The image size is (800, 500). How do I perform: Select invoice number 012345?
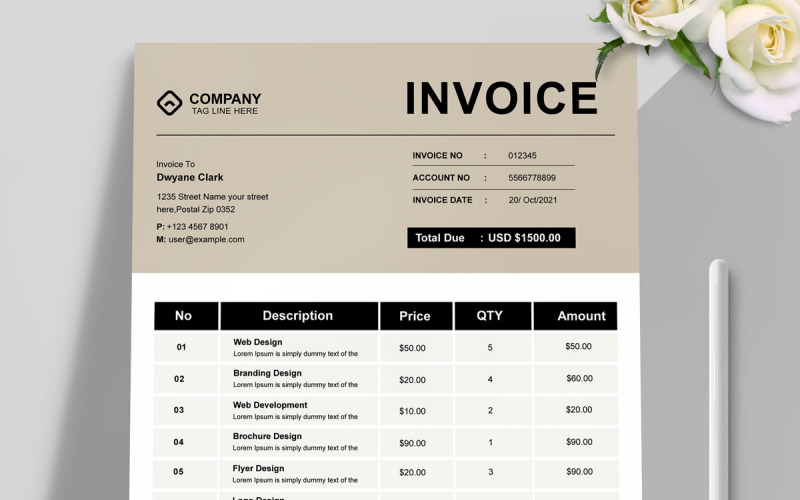point(522,156)
